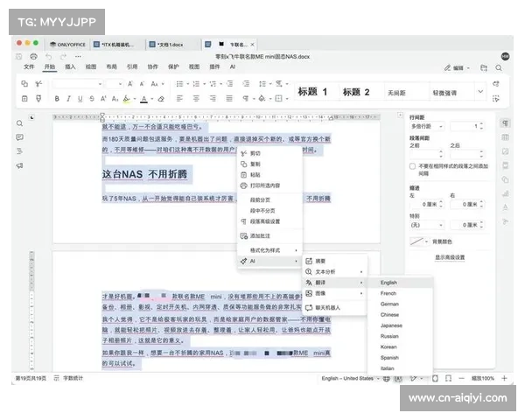The image size is (525, 420).
Task: Expand the bullet list dropdown arrow
Action: [188, 84]
